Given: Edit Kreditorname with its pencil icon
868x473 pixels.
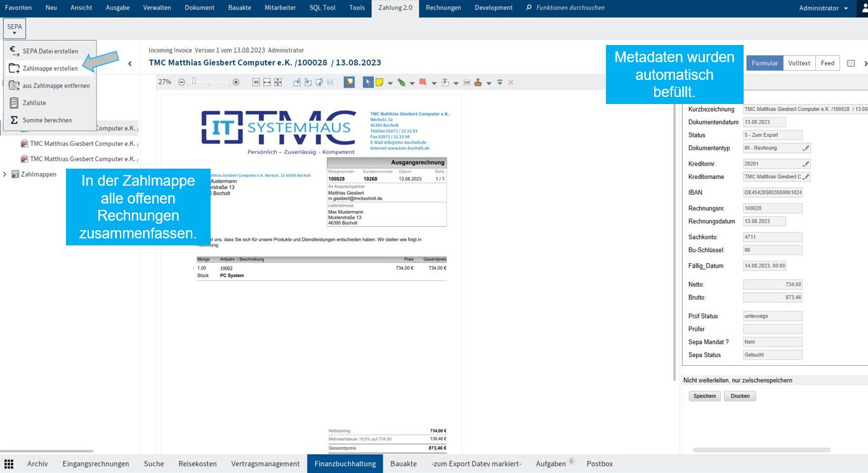Looking at the screenshot, I should coord(806,177).
